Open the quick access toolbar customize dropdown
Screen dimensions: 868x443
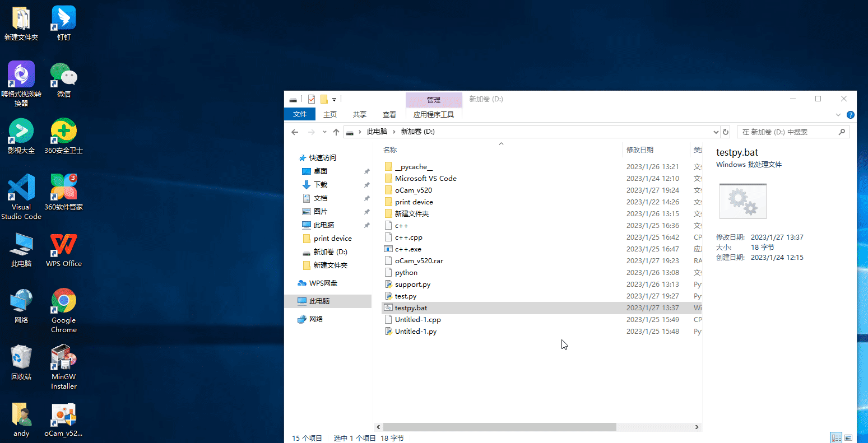tap(334, 99)
